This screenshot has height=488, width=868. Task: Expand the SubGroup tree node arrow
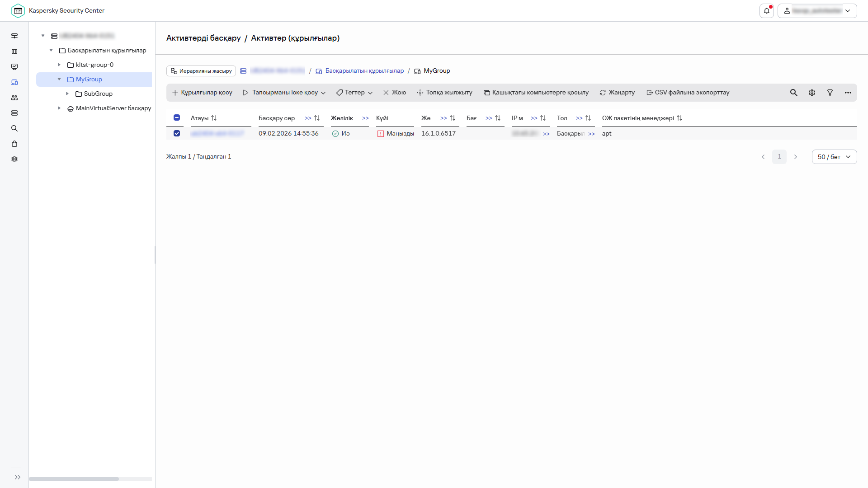tap(67, 94)
